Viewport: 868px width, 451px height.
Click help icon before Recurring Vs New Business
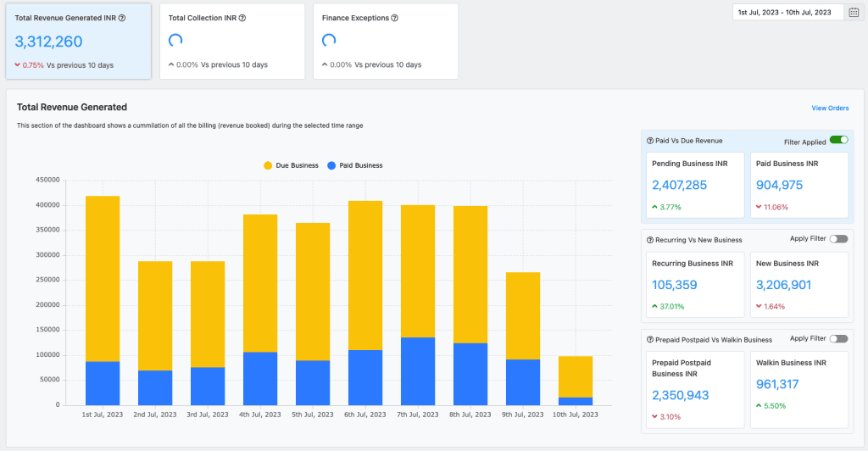click(649, 240)
